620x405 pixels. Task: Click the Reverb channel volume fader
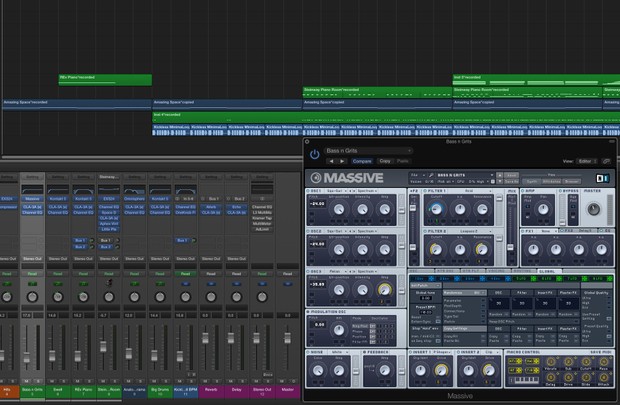click(x=205, y=338)
